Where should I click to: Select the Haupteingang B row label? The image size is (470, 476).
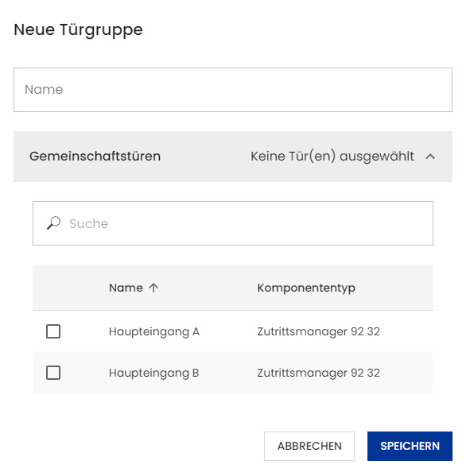[x=153, y=373]
